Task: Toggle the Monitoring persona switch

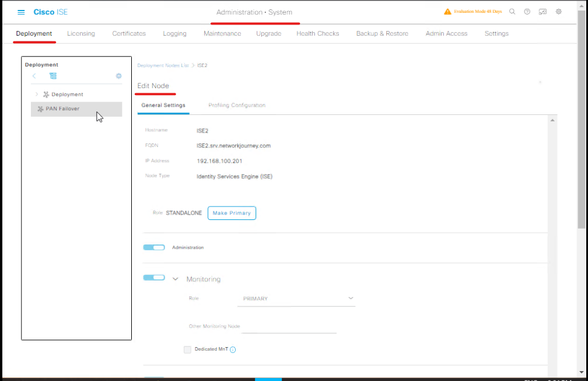Action: pyautogui.click(x=154, y=278)
